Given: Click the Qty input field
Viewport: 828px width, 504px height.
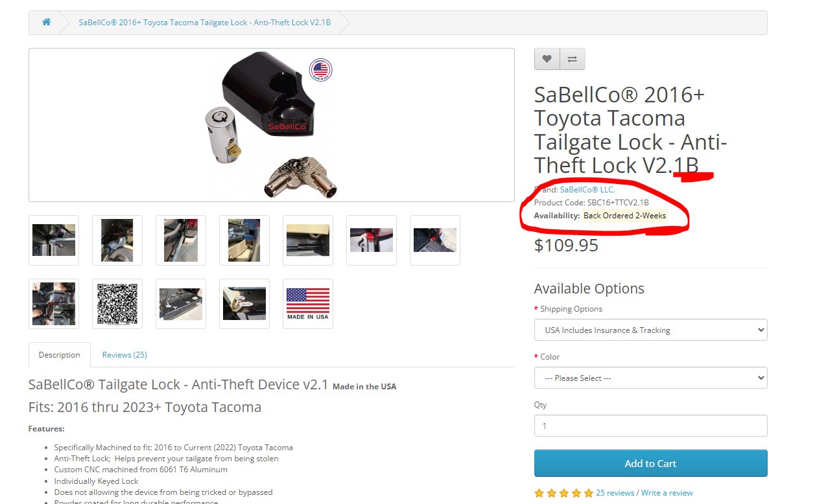Looking at the screenshot, I should tap(650, 426).
